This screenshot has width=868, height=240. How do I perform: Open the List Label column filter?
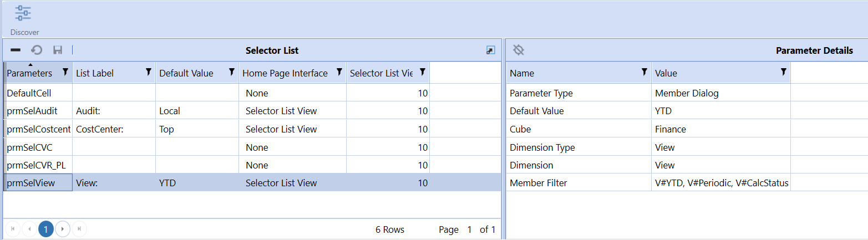coord(148,72)
